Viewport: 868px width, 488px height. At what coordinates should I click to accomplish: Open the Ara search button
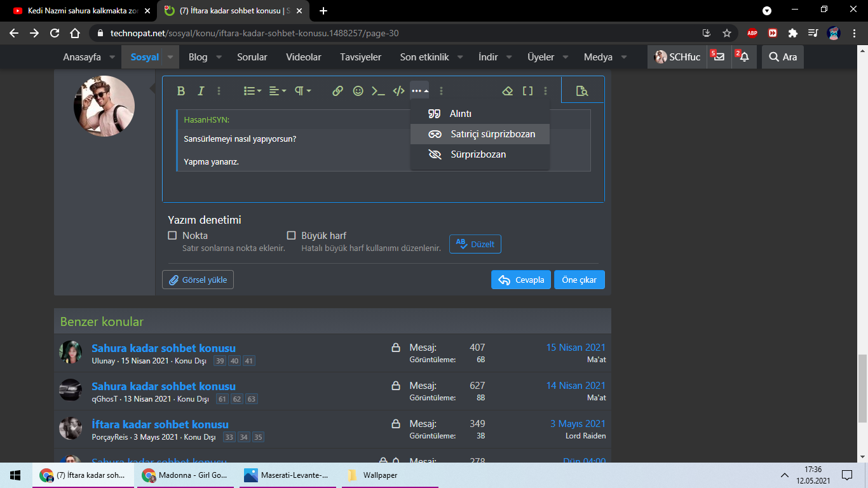pos(783,57)
